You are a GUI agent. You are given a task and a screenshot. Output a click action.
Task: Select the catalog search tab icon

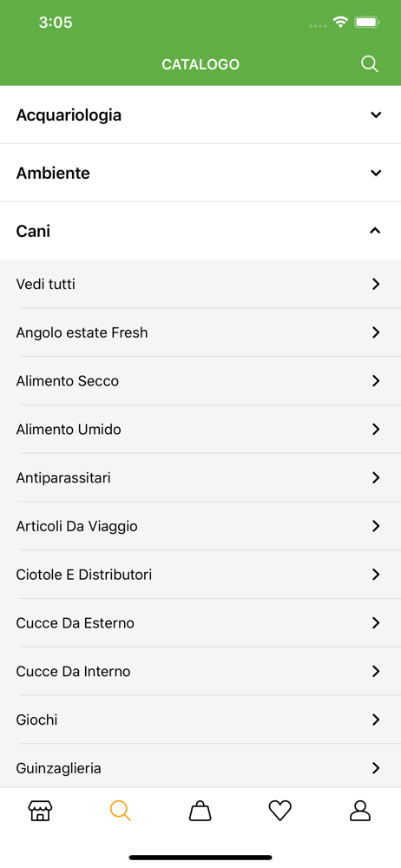(120, 811)
